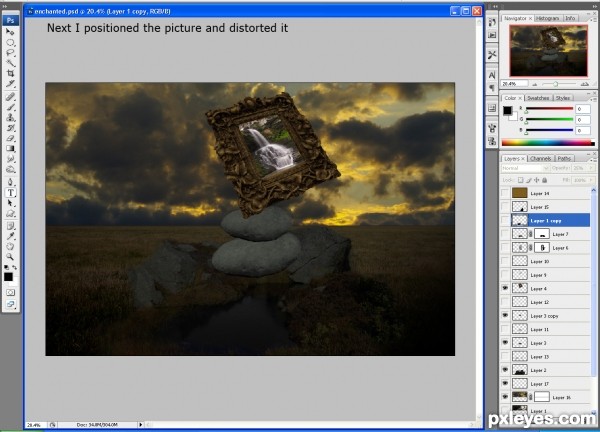Hide Layer 3 copy visibility eye
This screenshot has width=600, height=432.
click(x=505, y=315)
